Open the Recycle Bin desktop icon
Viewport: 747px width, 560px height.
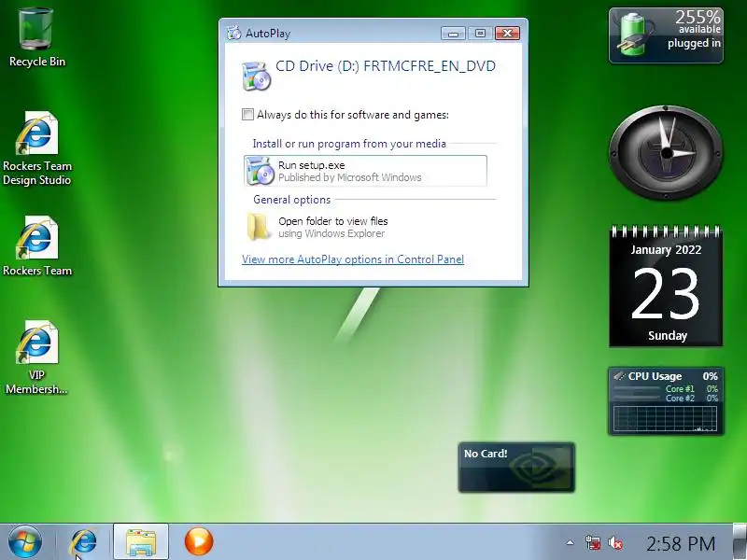coord(36,37)
